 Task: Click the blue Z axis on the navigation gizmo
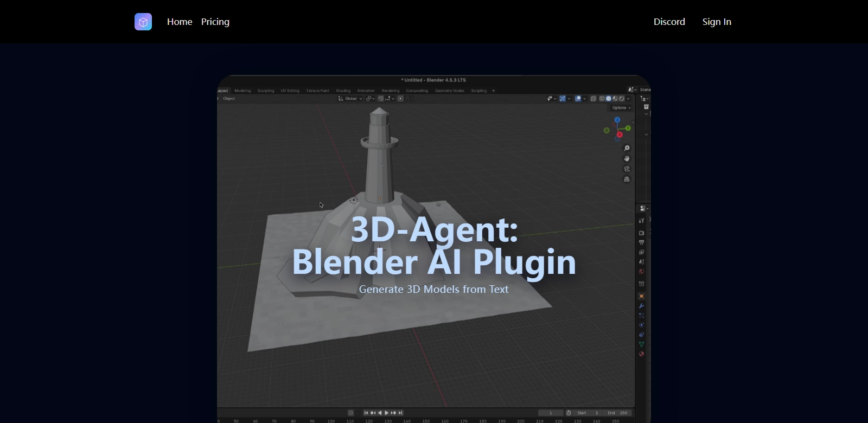point(617,120)
